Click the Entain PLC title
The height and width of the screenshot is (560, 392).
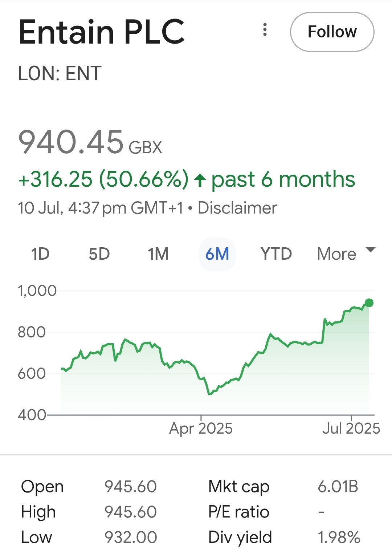102,32
